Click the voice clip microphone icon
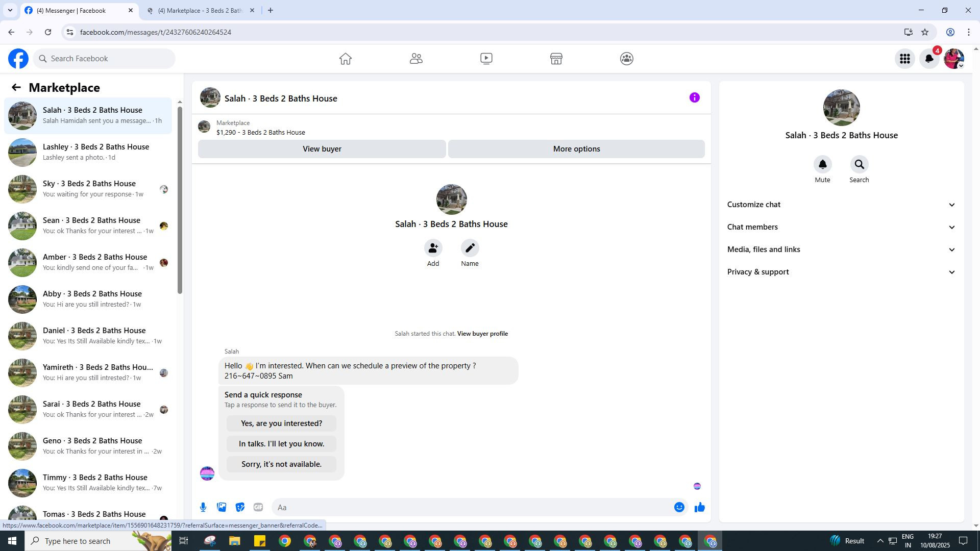Image resolution: width=980 pixels, height=551 pixels. (x=203, y=507)
